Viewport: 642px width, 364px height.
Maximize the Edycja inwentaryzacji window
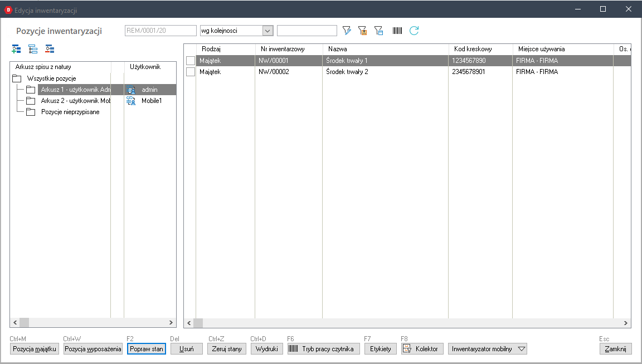click(x=602, y=9)
